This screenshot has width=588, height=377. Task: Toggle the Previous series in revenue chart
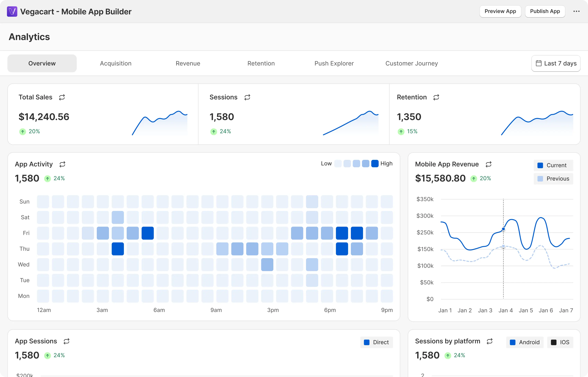pyautogui.click(x=553, y=178)
